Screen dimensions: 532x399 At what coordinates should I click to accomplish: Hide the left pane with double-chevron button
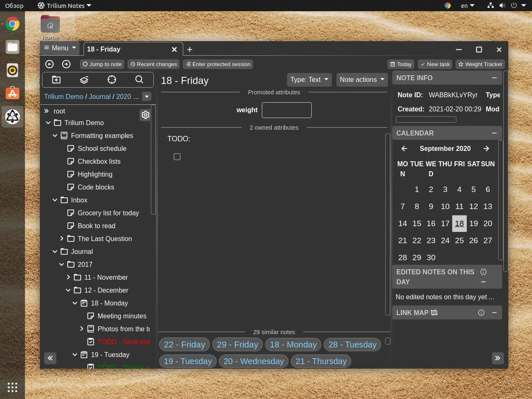tap(50, 358)
